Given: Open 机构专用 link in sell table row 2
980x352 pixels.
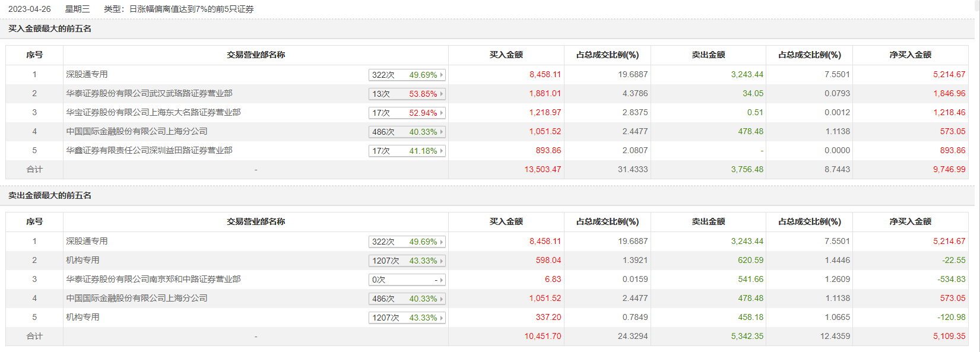Looking at the screenshot, I should (x=83, y=260).
